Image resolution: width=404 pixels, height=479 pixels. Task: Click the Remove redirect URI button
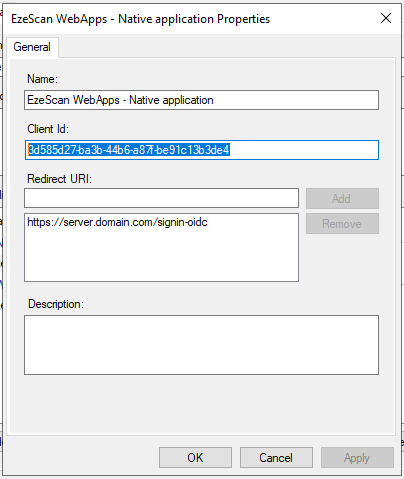tap(342, 224)
